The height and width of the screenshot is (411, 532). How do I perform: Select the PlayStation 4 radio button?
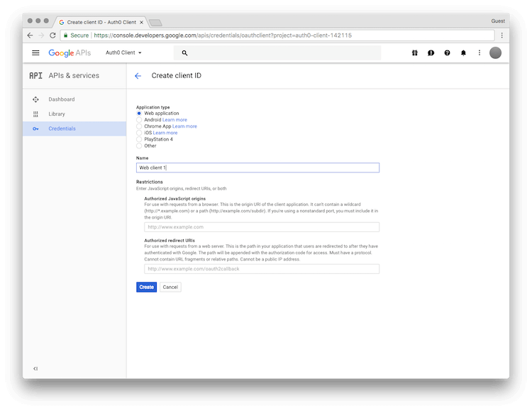pyautogui.click(x=139, y=139)
